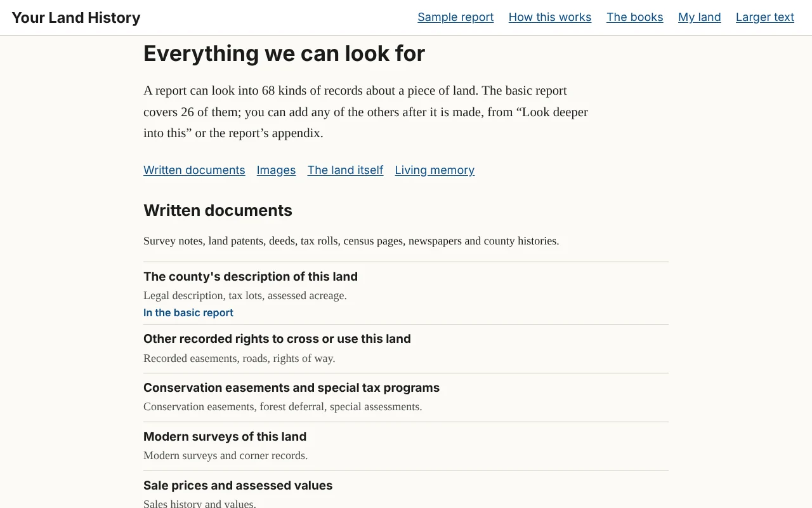Click the intro paragraph about 68 kinds of records
The width and height of the screenshot is (812, 508).
click(365, 112)
